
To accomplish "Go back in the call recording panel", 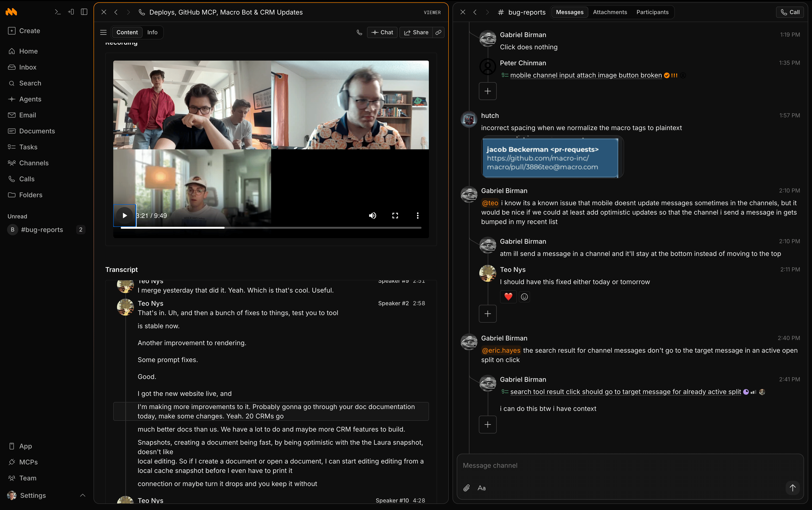I will (x=116, y=12).
